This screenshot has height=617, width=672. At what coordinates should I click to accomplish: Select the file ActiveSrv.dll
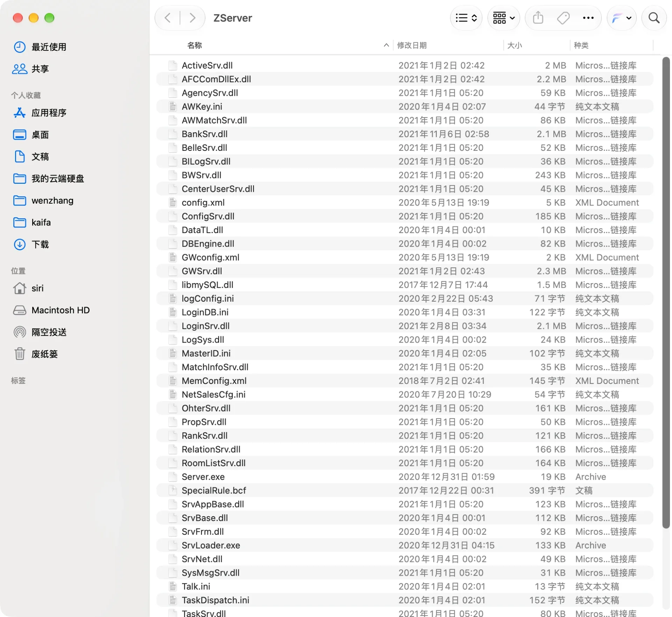click(405, 65)
